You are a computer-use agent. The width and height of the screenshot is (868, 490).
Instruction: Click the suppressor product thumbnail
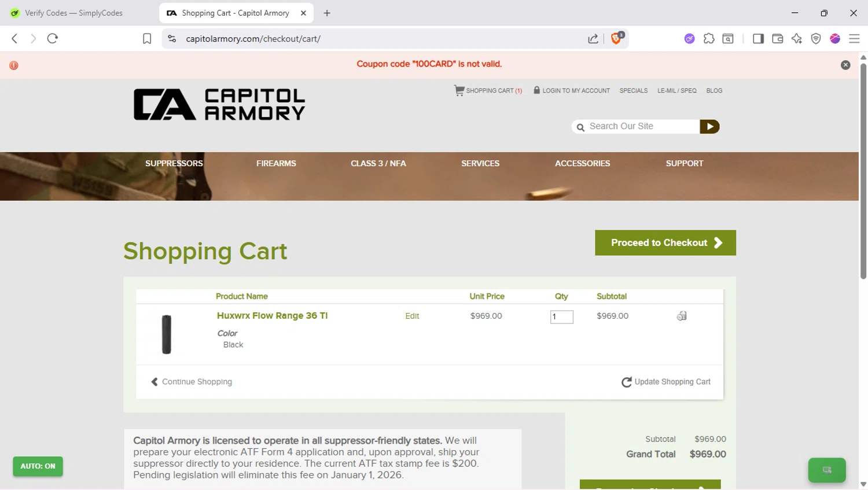[167, 334]
